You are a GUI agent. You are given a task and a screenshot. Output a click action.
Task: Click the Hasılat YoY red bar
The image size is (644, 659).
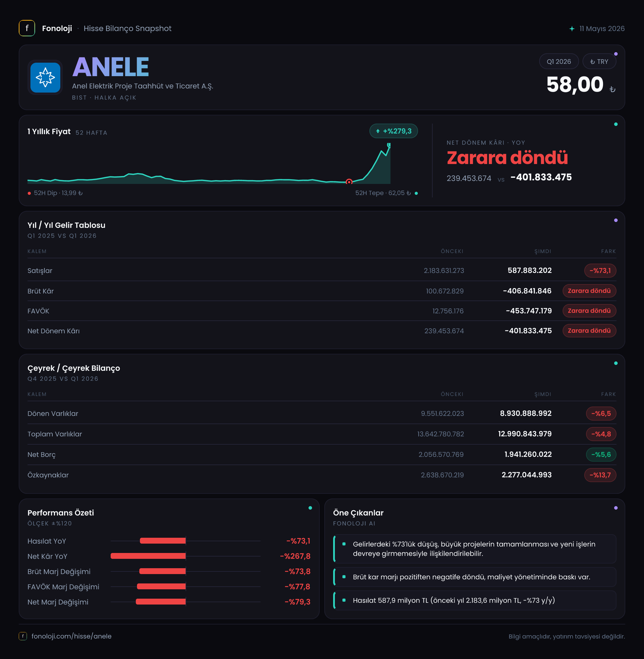click(163, 541)
